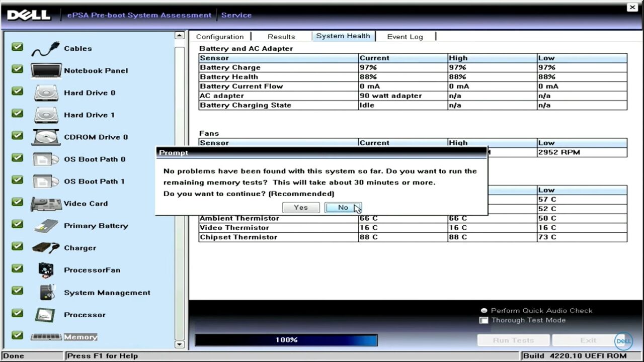Screen dimensions: 644x362
Task: Click the 90 watt adapter value
Action: tap(391, 96)
